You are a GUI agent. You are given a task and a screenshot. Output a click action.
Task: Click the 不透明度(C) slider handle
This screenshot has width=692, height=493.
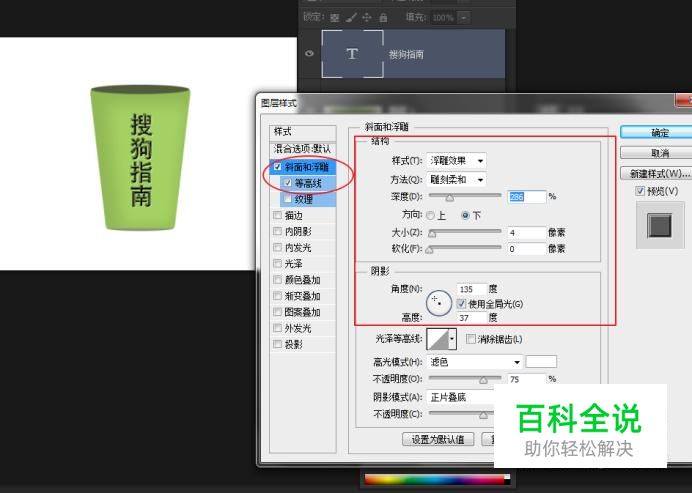pyautogui.click(x=484, y=415)
